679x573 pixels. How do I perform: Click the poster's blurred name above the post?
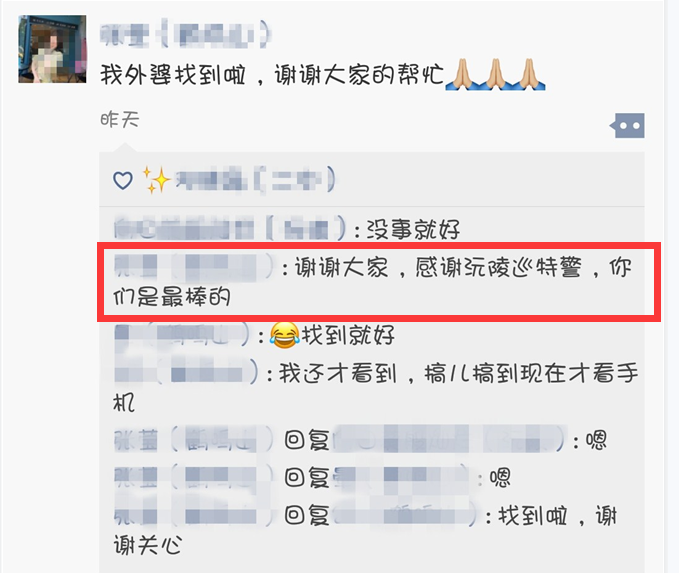point(185,35)
